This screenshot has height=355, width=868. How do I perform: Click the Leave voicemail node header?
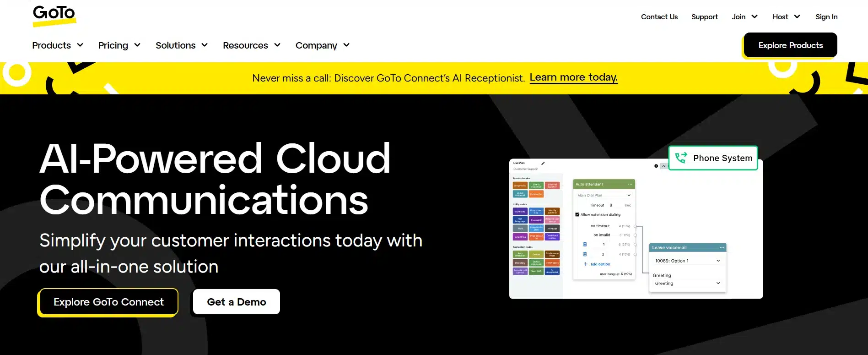pos(688,247)
